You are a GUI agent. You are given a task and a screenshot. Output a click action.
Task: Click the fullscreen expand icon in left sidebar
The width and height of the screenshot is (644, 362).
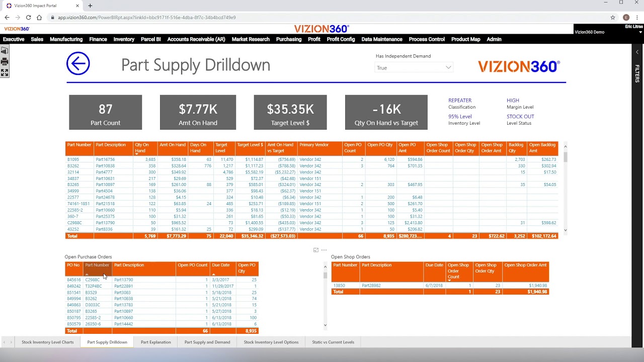[x=5, y=73]
